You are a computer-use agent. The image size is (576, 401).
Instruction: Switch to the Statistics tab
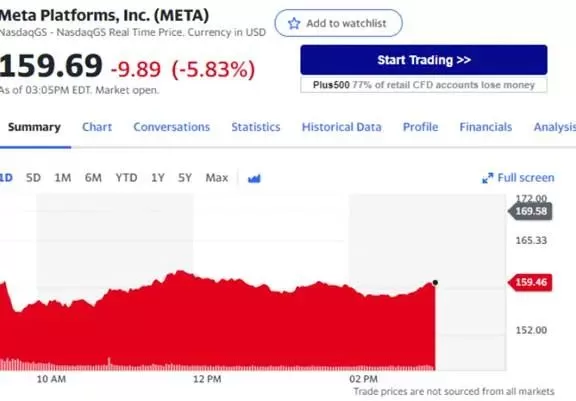click(256, 127)
